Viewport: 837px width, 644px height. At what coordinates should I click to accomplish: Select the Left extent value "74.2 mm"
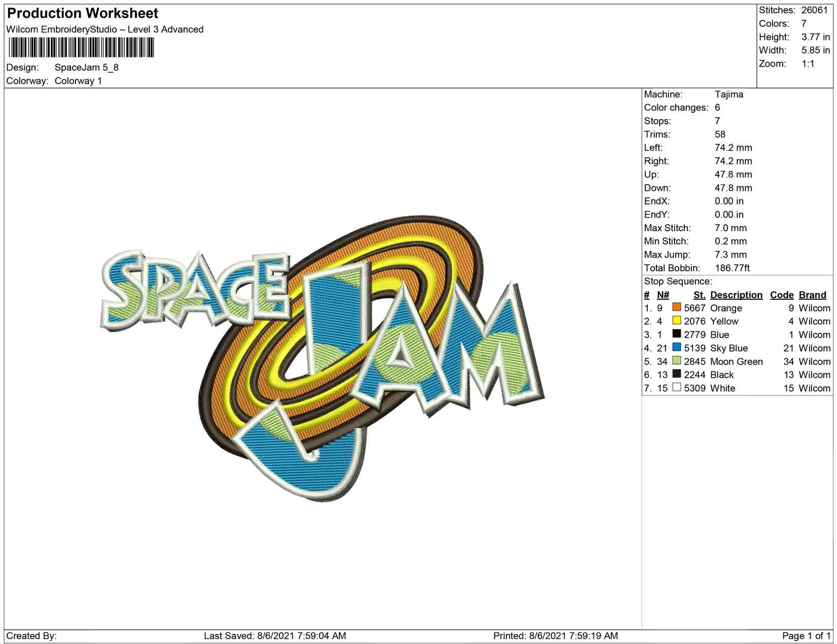[x=734, y=148]
